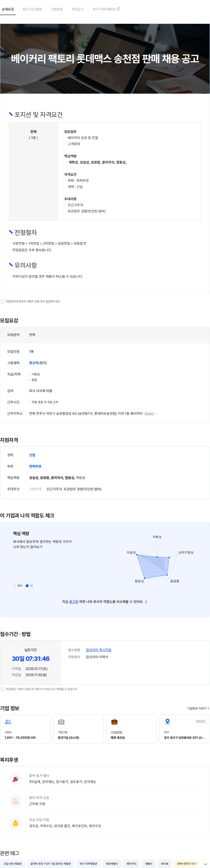
Task: Select the 베이커리 tag
Action: 131,864
